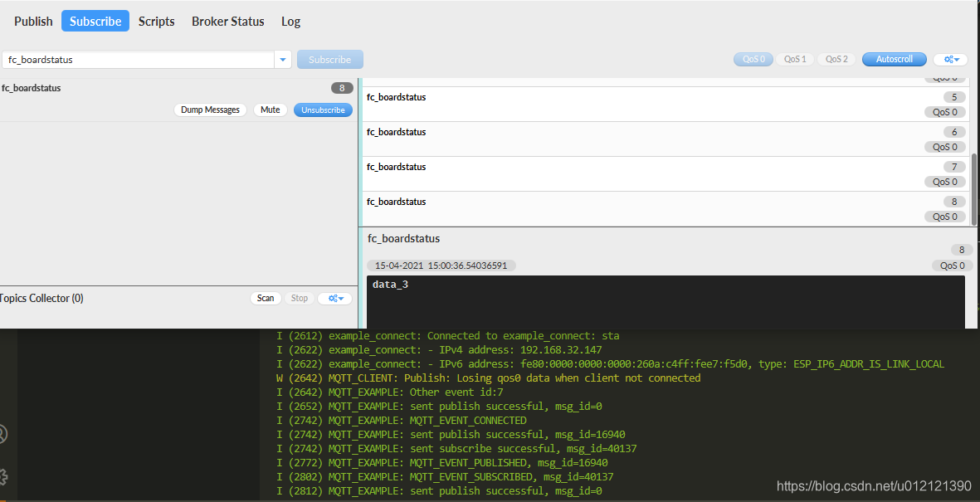Click the QoS 0 badge in message detail pane
980x502 pixels.
[x=952, y=265]
